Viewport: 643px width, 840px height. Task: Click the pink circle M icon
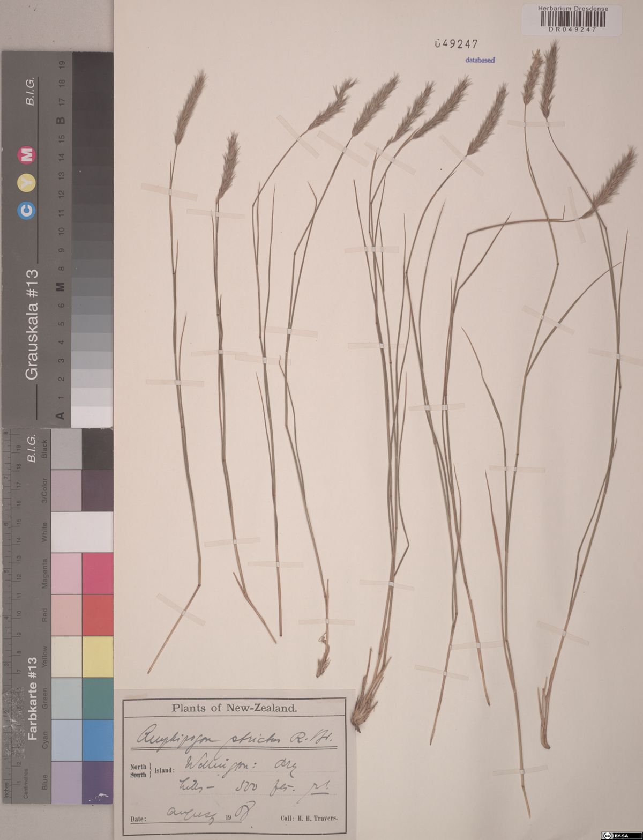(27, 155)
